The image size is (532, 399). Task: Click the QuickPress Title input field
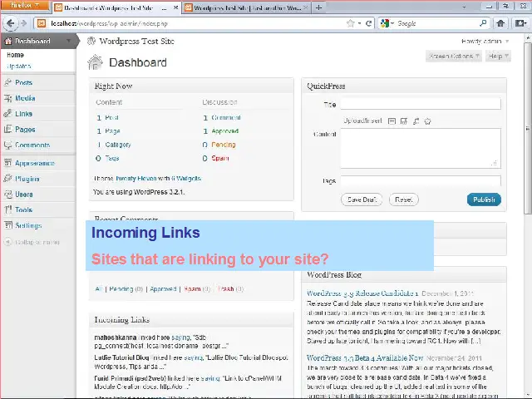(x=420, y=104)
